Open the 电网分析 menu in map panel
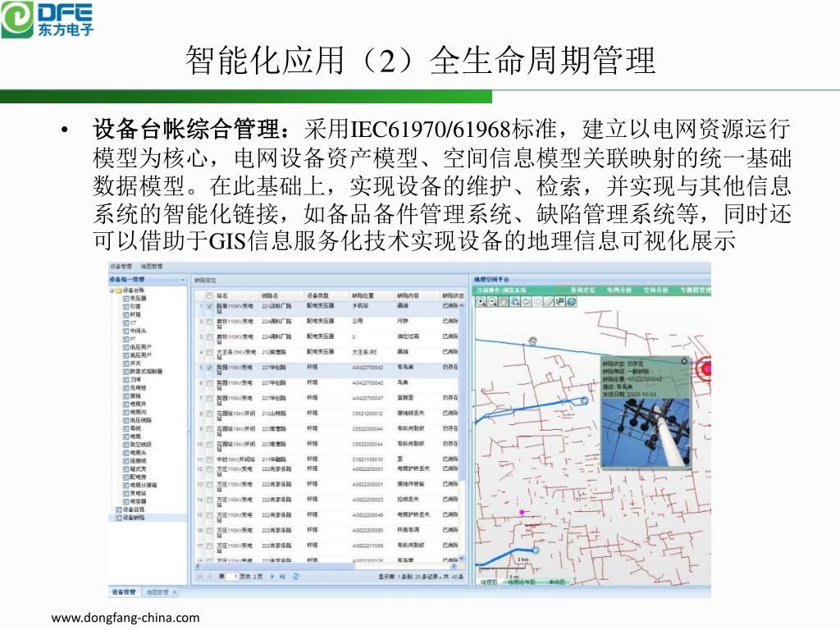Viewport: 840px width, 630px height. 619,290
